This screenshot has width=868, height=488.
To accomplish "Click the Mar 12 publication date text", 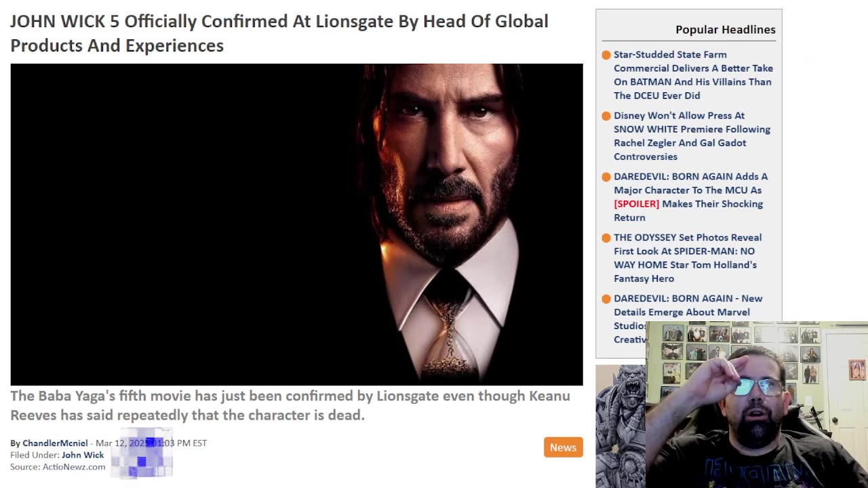I will (x=151, y=443).
